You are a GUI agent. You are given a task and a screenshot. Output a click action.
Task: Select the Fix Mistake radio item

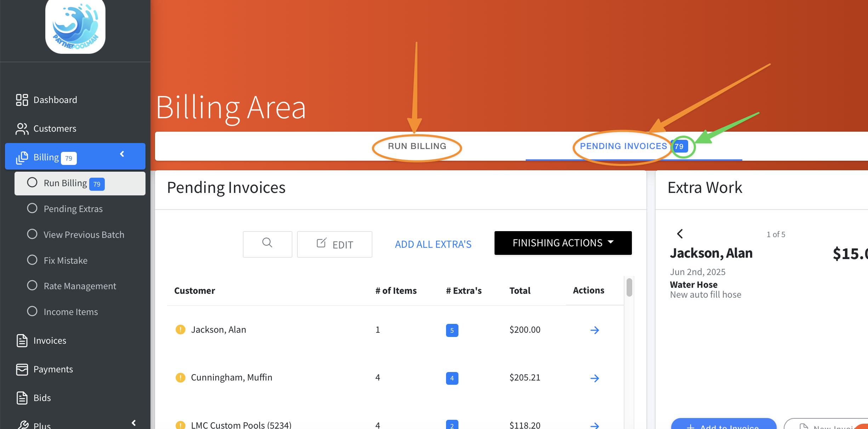(32, 260)
